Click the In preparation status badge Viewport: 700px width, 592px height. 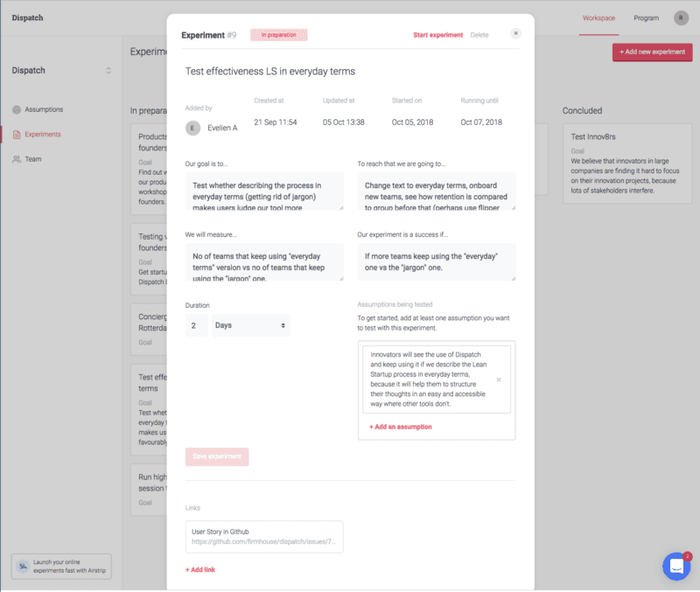pos(278,35)
